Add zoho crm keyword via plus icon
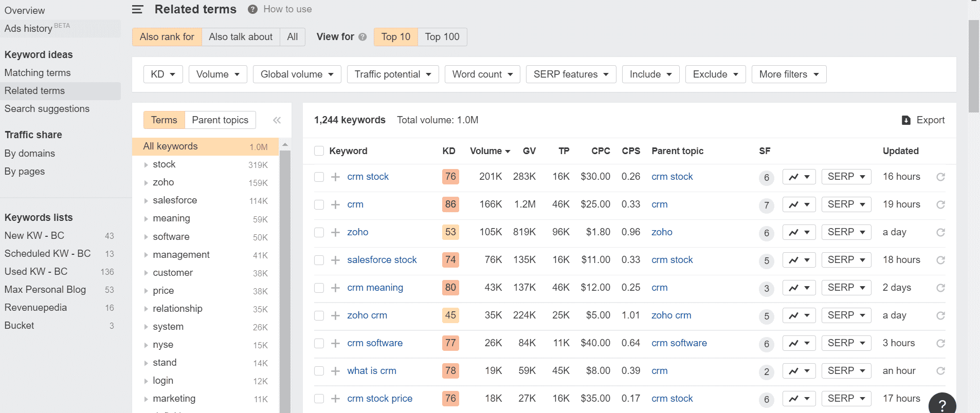 tap(336, 315)
